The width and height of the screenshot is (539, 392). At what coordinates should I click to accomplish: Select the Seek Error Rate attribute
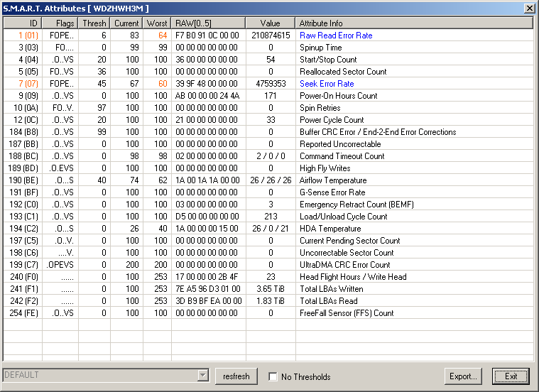coord(326,84)
